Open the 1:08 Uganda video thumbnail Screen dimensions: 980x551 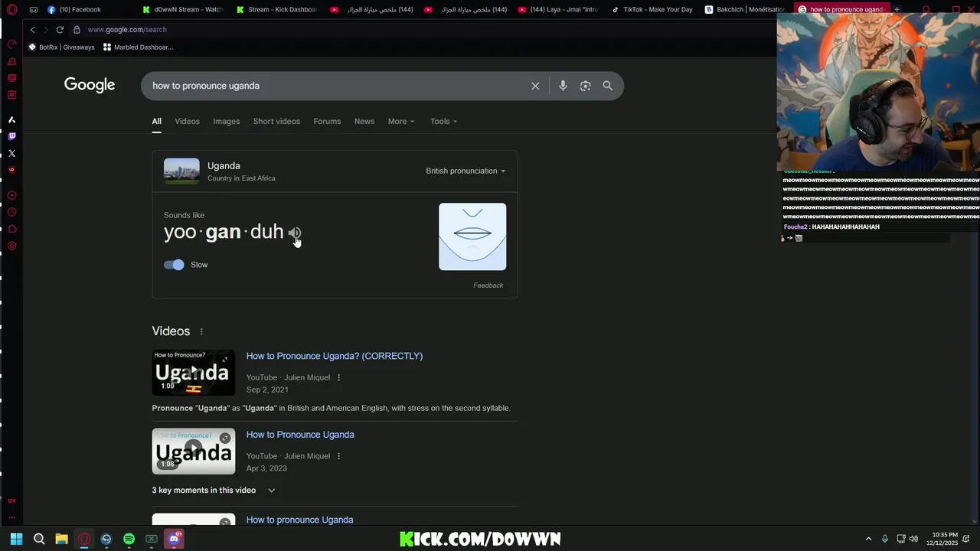pyautogui.click(x=194, y=451)
